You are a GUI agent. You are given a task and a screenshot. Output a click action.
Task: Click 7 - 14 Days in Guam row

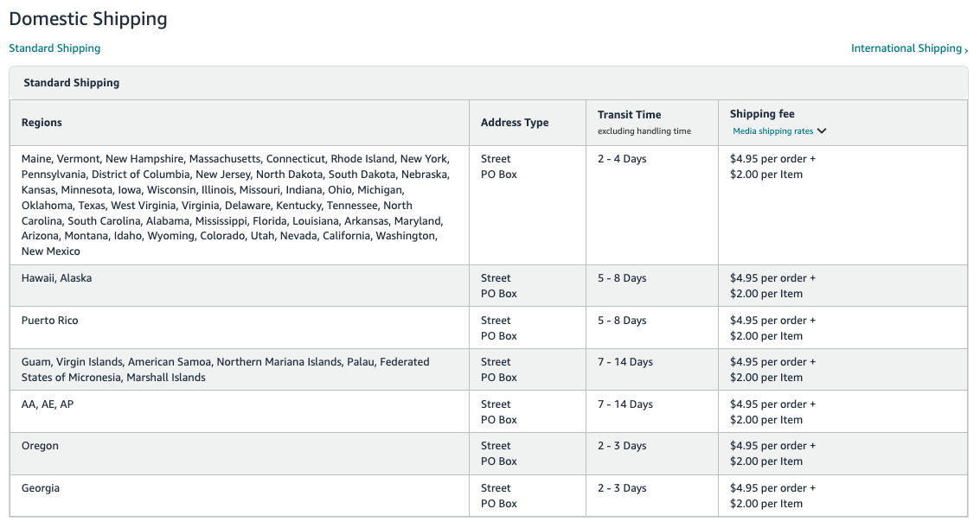pyautogui.click(x=625, y=362)
